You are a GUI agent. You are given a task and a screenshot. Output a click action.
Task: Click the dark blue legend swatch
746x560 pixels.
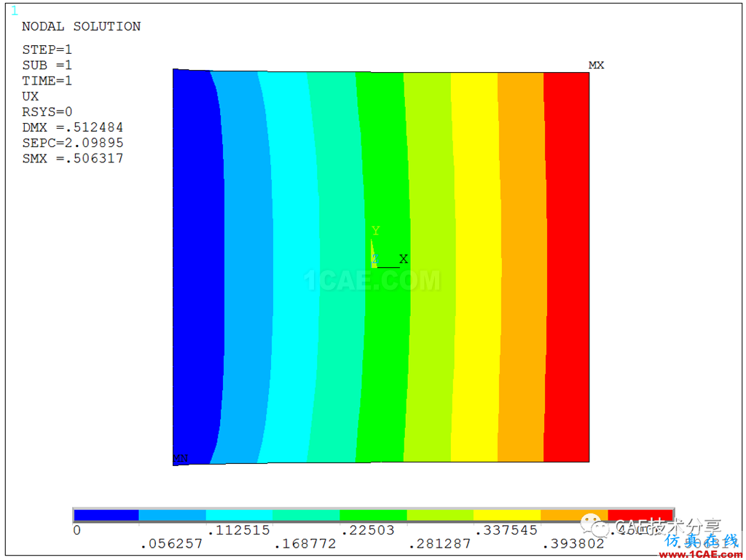[x=106, y=516]
